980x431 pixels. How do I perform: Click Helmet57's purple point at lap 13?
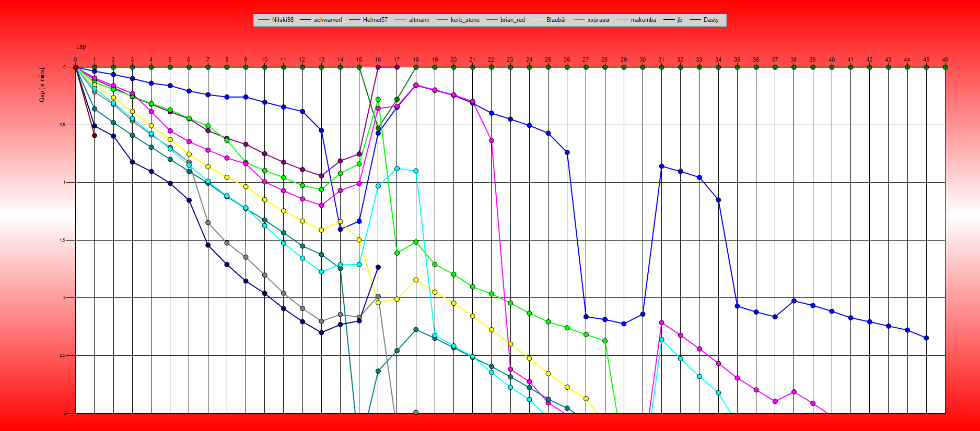click(x=321, y=176)
